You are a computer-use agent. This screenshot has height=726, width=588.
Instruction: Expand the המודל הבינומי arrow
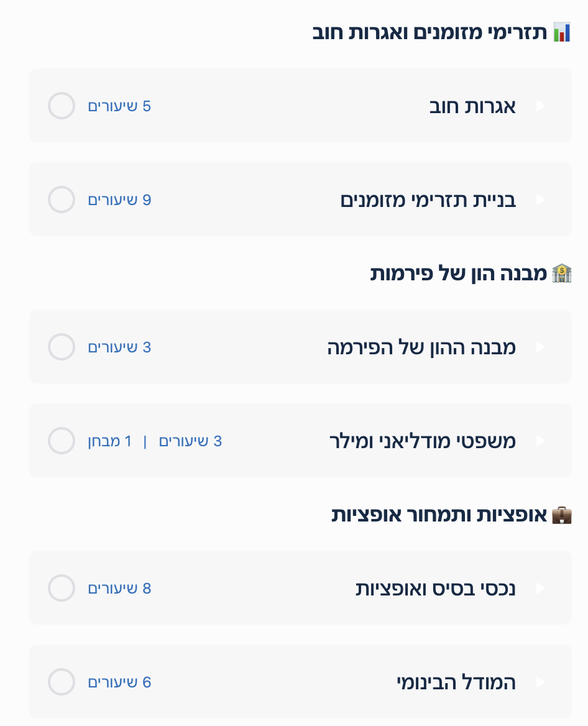point(540,682)
